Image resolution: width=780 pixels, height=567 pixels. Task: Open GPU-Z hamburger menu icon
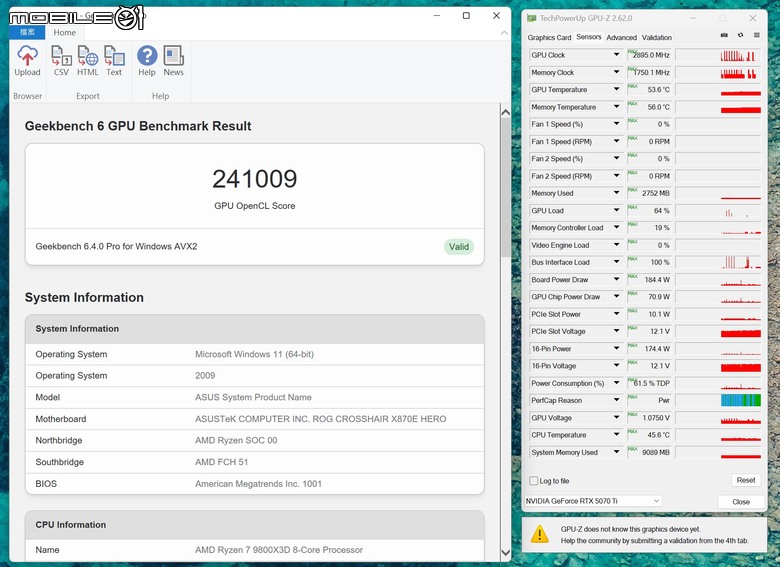[757, 35]
